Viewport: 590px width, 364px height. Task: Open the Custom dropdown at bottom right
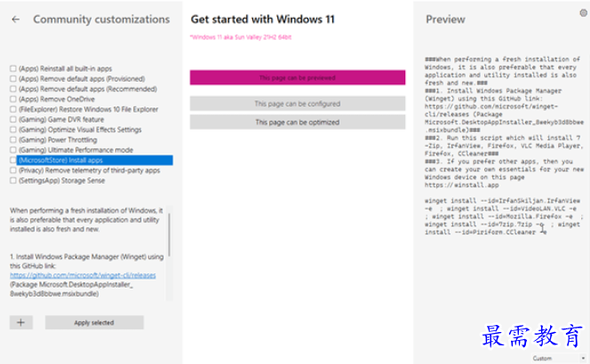pyautogui.click(x=560, y=358)
